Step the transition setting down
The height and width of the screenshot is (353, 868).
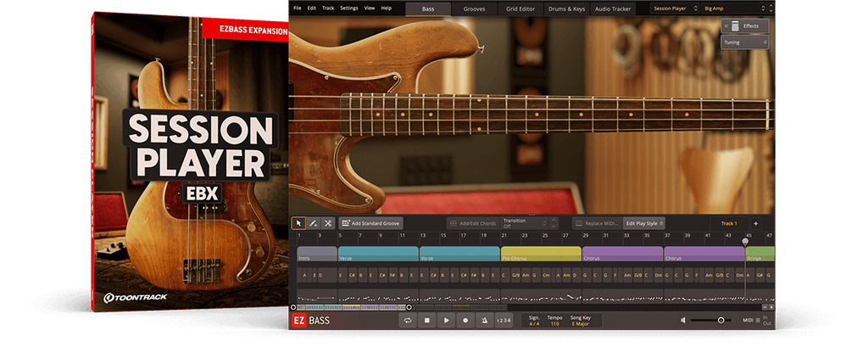point(553,227)
